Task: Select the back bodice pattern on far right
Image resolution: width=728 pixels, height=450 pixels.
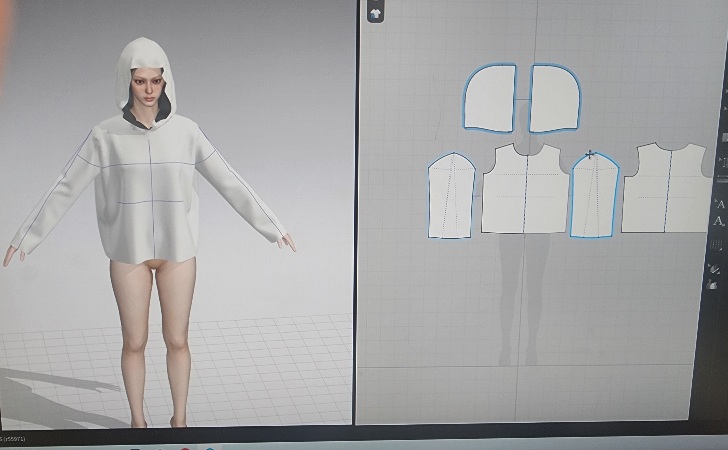Action: click(x=665, y=190)
